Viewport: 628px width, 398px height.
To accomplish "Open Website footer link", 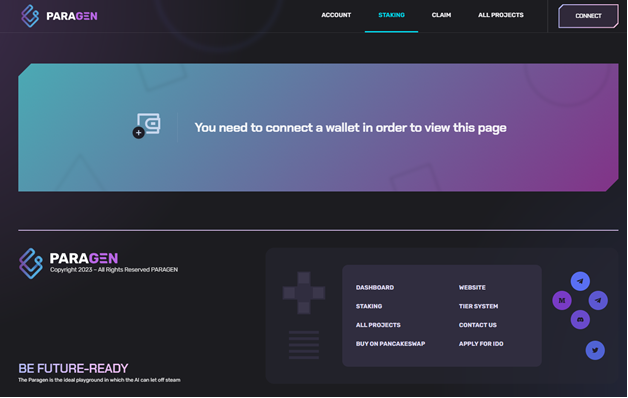I will [472, 287].
